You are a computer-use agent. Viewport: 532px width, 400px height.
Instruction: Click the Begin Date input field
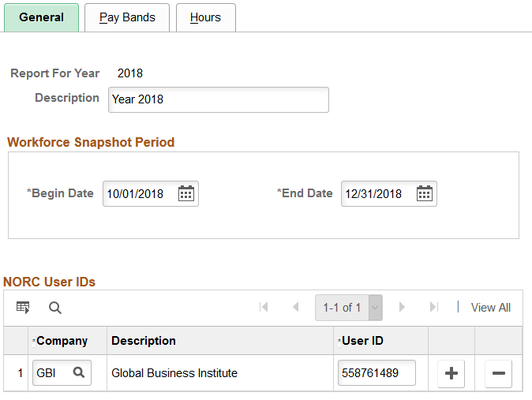tap(139, 194)
